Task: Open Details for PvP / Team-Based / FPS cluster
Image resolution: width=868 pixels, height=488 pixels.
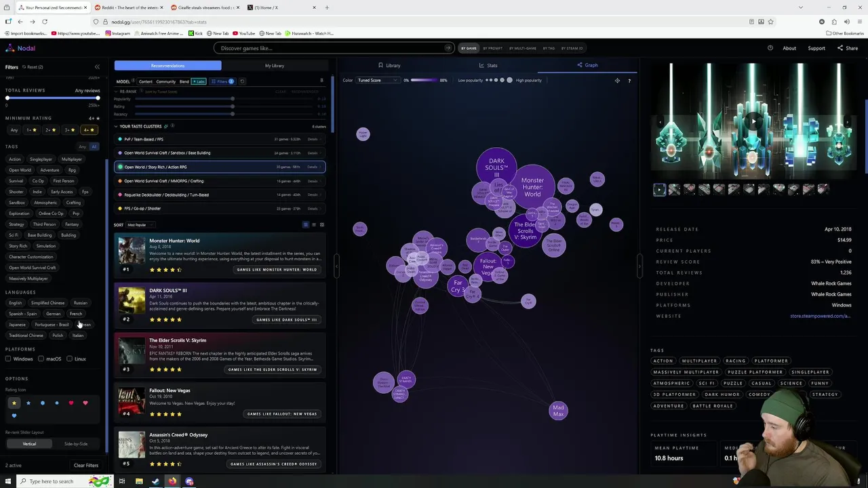Action: 313,139
